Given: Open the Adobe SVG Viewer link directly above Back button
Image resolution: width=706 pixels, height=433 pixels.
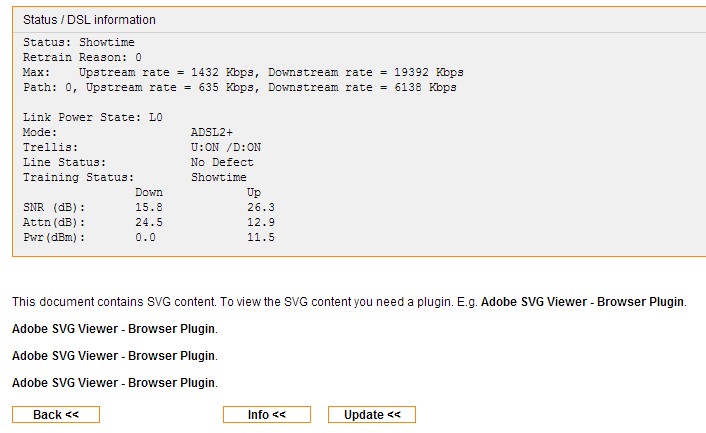Looking at the screenshot, I should (x=113, y=383).
